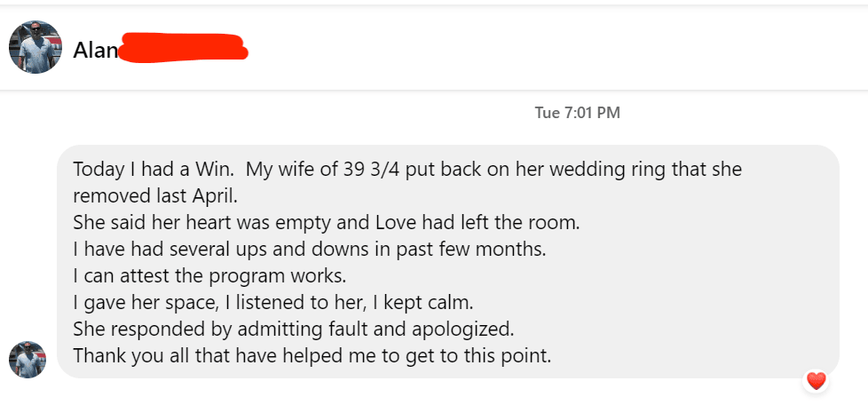The height and width of the screenshot is (405, 868).
Task: Click the line "She responded by admitting fault"
Action: 293,329
